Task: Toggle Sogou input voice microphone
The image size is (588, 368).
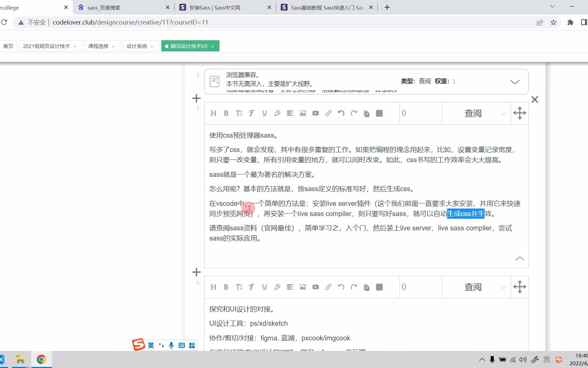Action: pyautogui.click(x=171, y=345)
